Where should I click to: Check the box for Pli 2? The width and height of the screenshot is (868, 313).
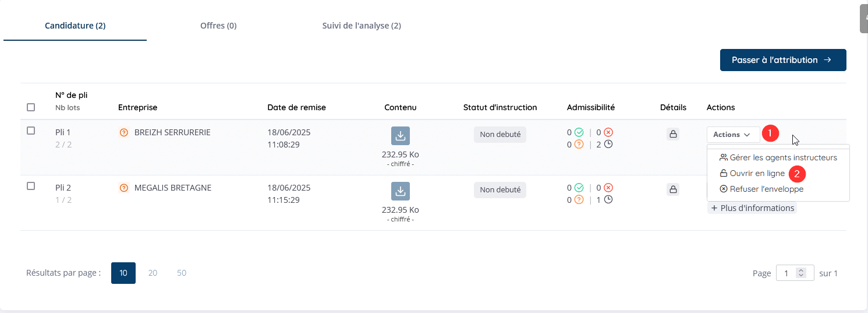coord(31,186)
